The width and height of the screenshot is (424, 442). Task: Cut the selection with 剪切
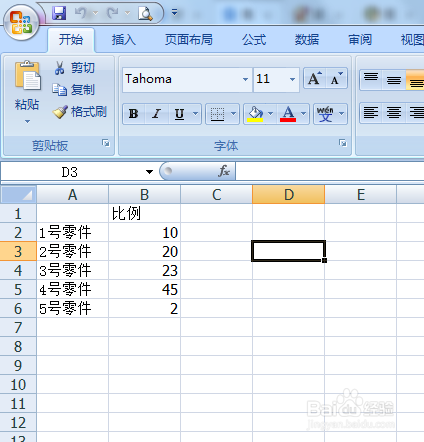click(74, 68)
